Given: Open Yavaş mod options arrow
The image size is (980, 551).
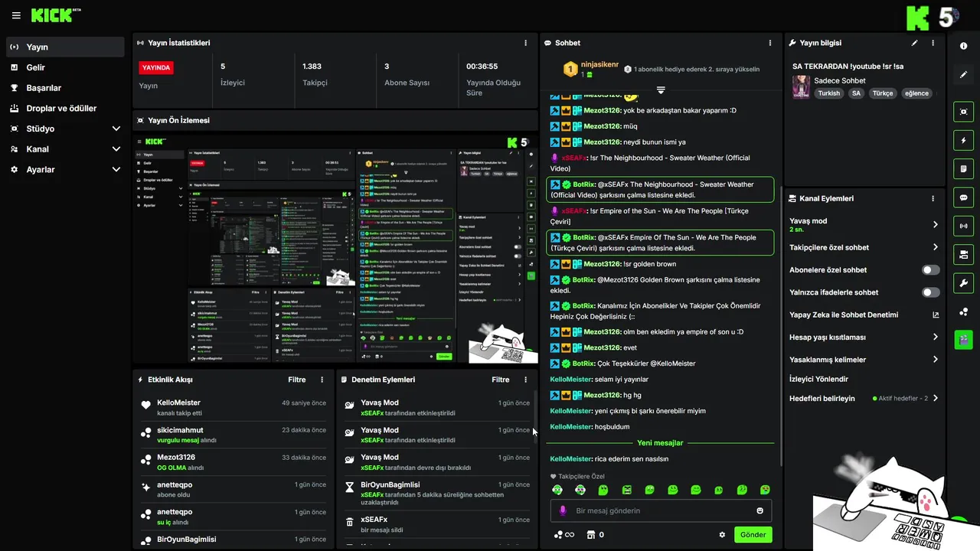Looking at the screenshot, I should coord(936,225).
